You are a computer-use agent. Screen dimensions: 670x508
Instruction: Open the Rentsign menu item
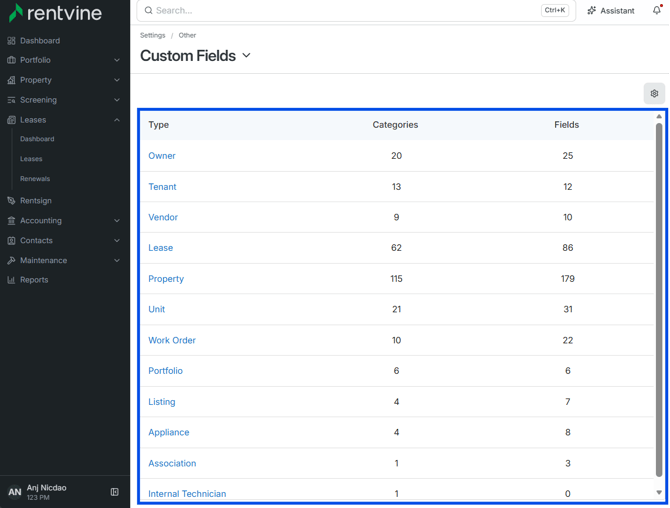[36, 201]
